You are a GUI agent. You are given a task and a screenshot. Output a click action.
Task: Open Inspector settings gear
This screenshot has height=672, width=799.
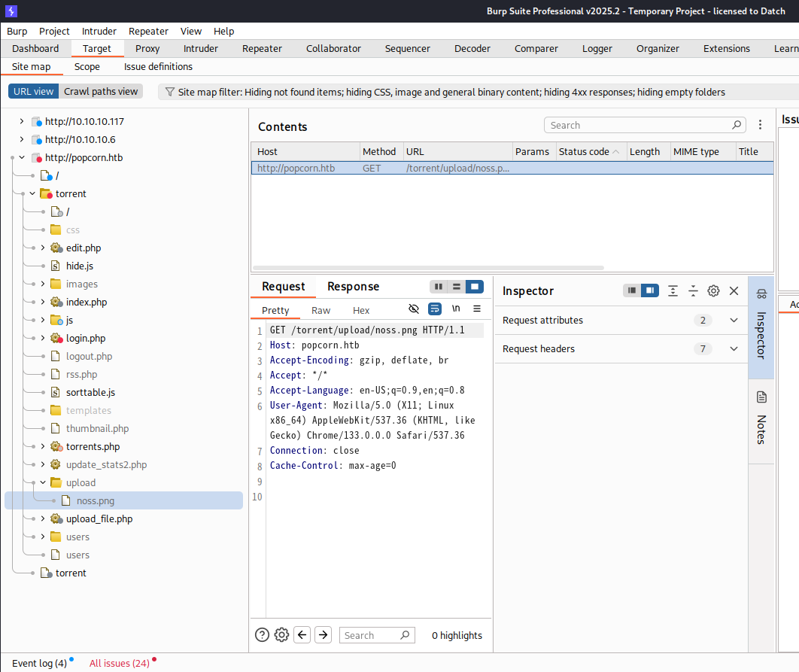click(x=713, y=290)
